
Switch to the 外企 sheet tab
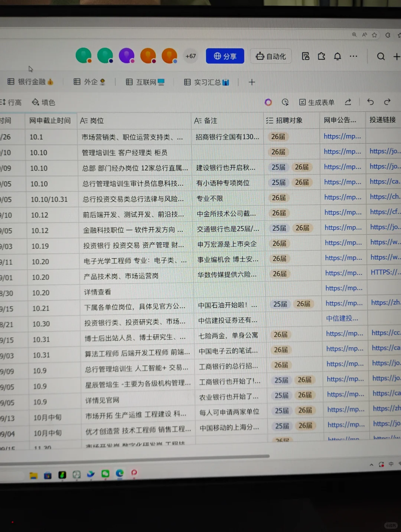[x=89, y=82]
